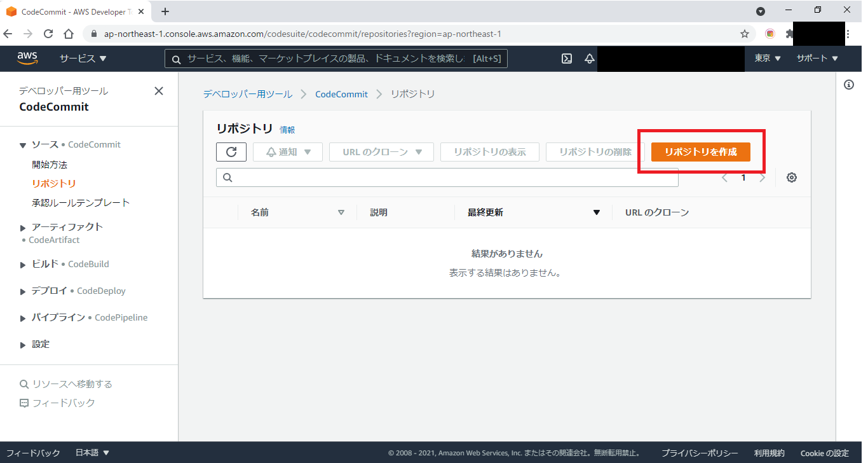This screenshot has width=868, height=463.
Task: Close the CodeCommit side navigation panel
Action: pos(158,91)
